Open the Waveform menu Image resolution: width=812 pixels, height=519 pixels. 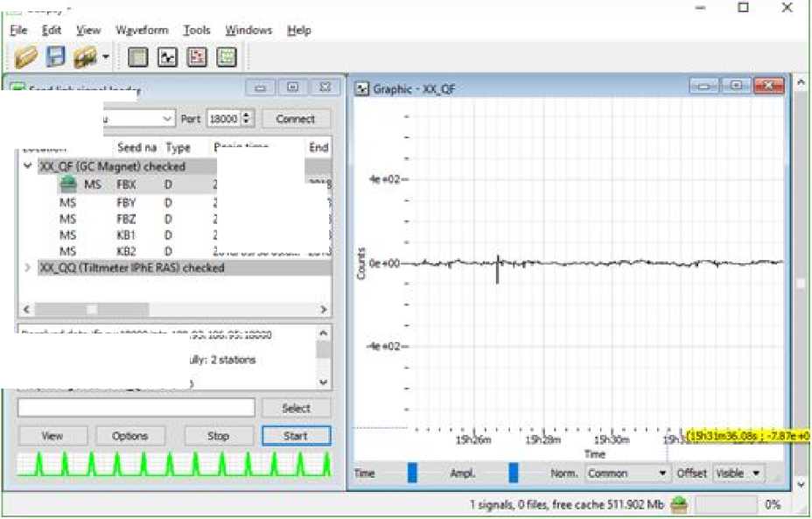click(142, 30)
